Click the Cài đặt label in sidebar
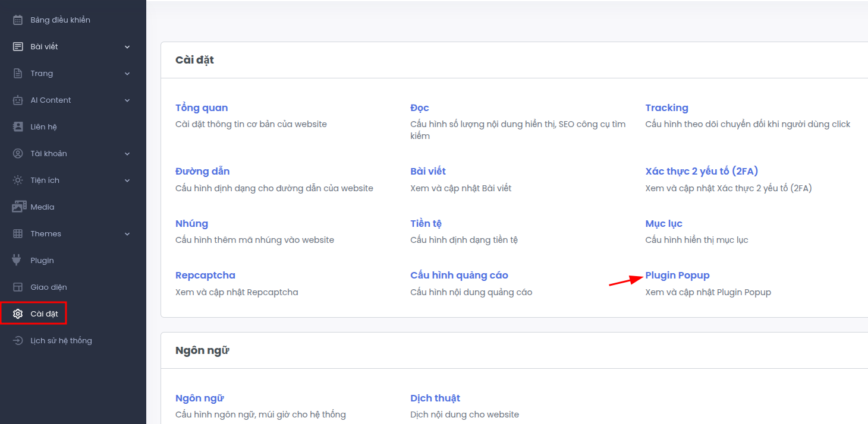868x424 pixels. [x=45, y=314]
